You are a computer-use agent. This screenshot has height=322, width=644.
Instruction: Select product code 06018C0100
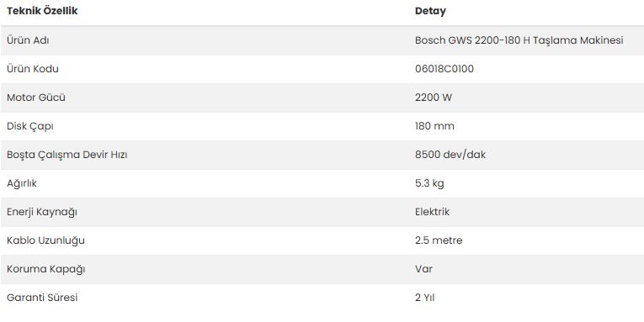(444, 69)
